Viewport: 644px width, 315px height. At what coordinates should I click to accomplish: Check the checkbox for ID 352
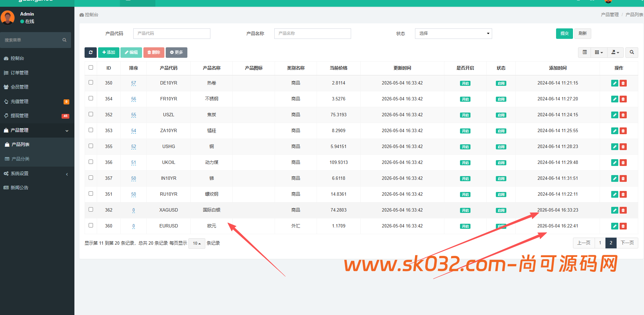tap(91, 114)
